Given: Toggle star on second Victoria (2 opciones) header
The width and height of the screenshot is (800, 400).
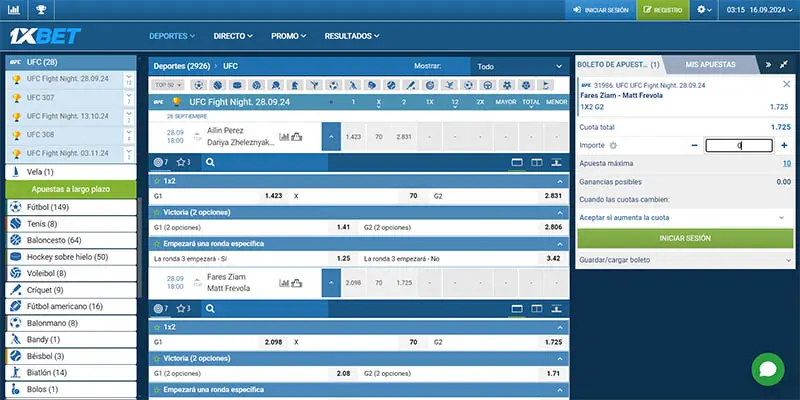Looking at the screenshot, I should pos(157,359).
